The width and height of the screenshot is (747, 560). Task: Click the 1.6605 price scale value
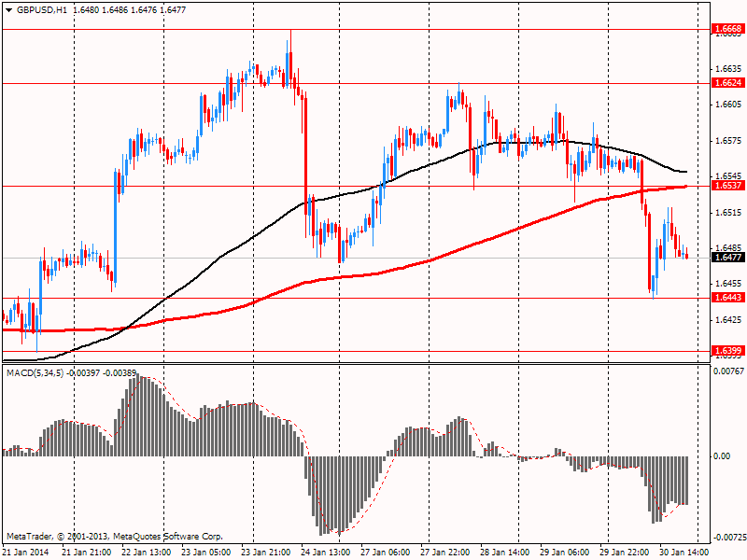[x=729, y=105]
